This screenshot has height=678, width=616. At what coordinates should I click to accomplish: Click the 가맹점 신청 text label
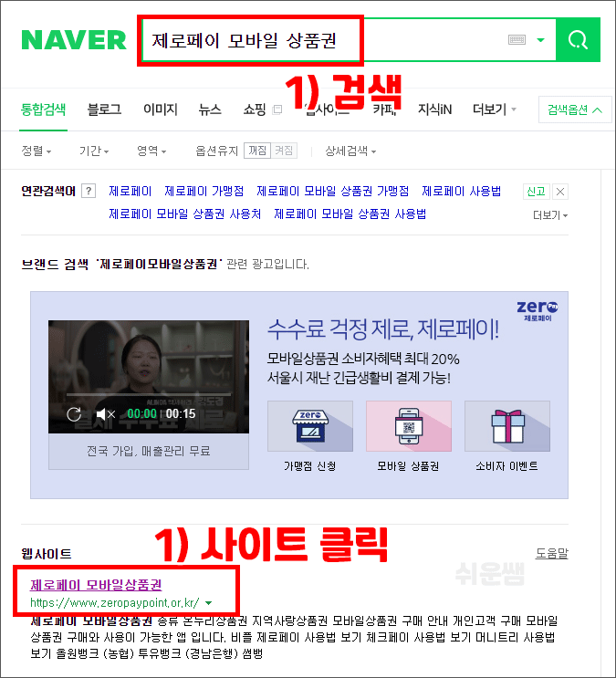coord(309,466)
